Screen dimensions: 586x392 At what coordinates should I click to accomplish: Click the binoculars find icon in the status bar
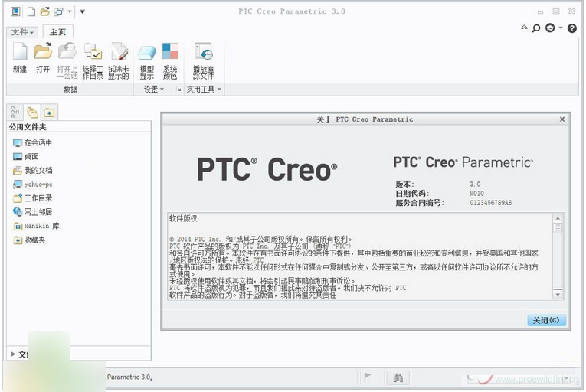pos(398,377)
